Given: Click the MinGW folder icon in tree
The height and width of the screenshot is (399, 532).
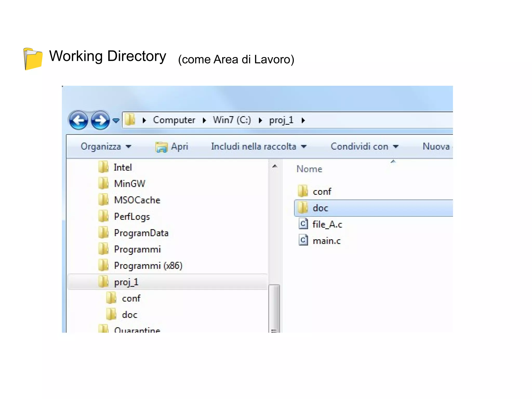Looking at the screenshot, I should coord(104,183).
